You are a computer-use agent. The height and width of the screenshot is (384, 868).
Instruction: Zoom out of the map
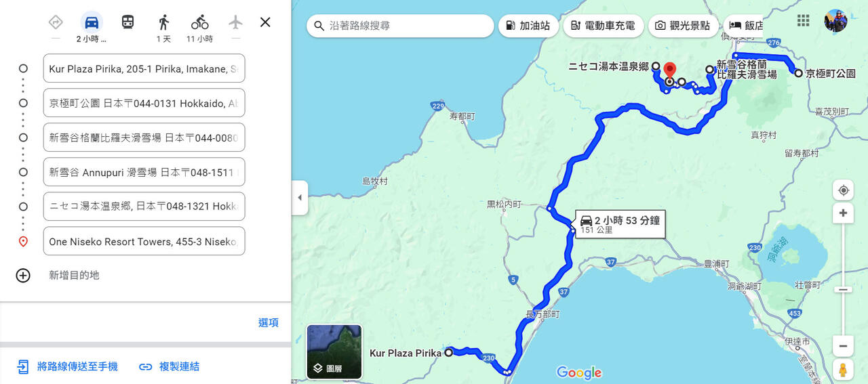pos(843,345)
